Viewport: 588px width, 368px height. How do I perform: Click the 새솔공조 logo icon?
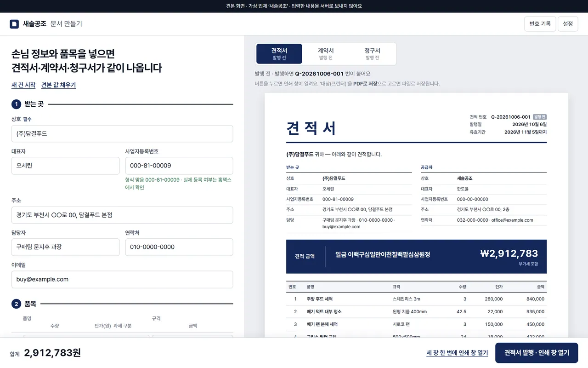14,24
